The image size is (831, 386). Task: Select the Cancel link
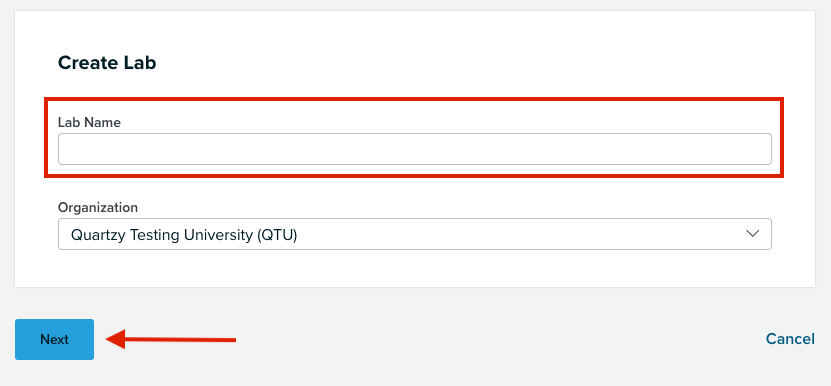(790, 339)
